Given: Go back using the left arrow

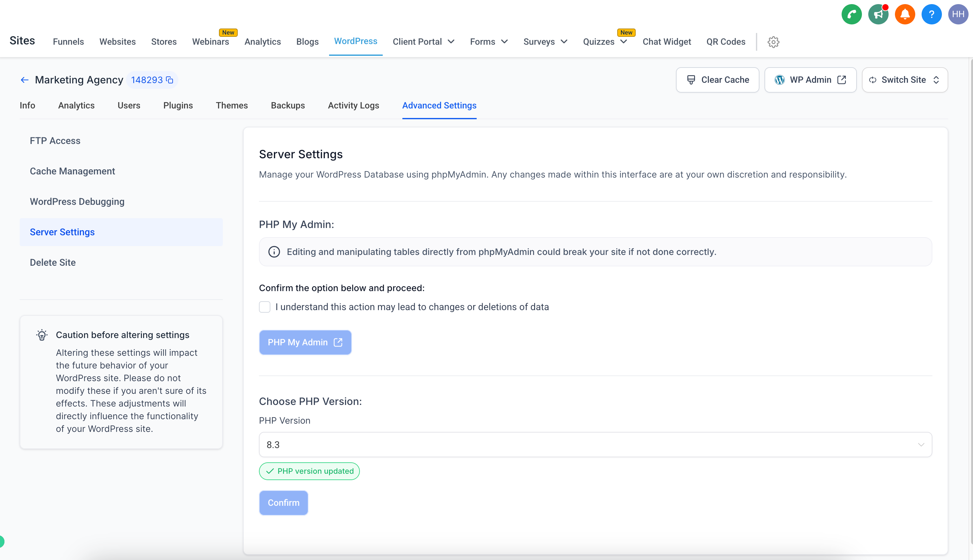Looking at the screenshot, I should pyautogui.click(x=25, y=80).
